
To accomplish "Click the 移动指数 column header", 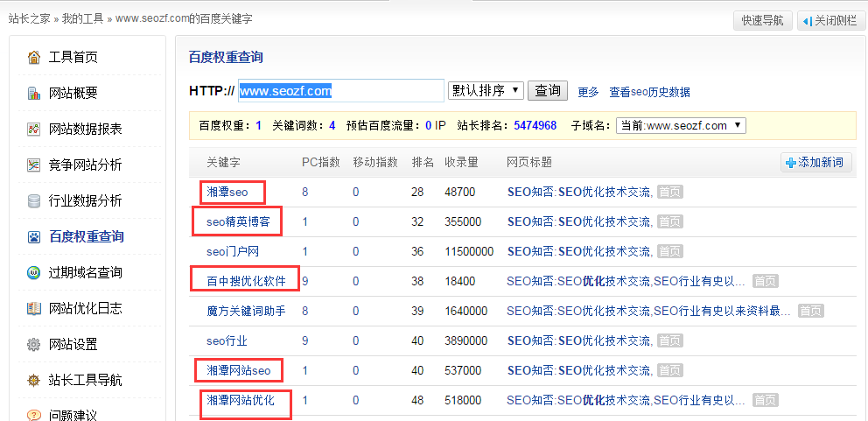I will pyautogui.click(x=375, y=162).
